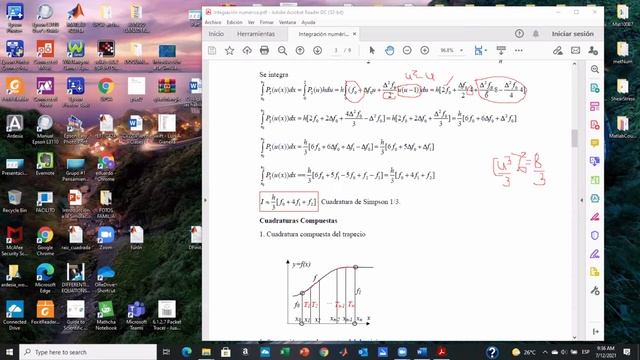Show hidden system tray icons chevron
Screen dimensions: 640x360
coord(545,352)
